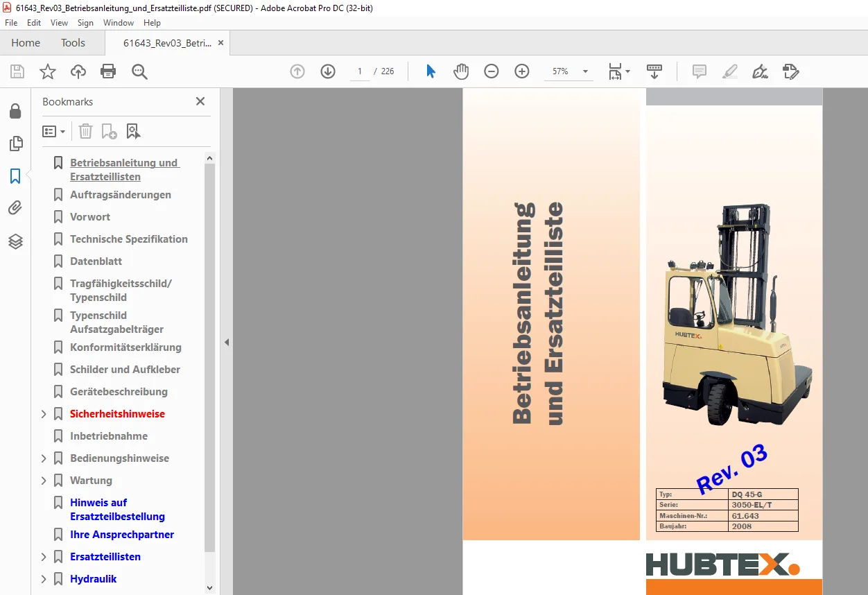Collapse the navigation pane with the arrow
This screenshot has width=868, height=595.
(x=226, y=342)
